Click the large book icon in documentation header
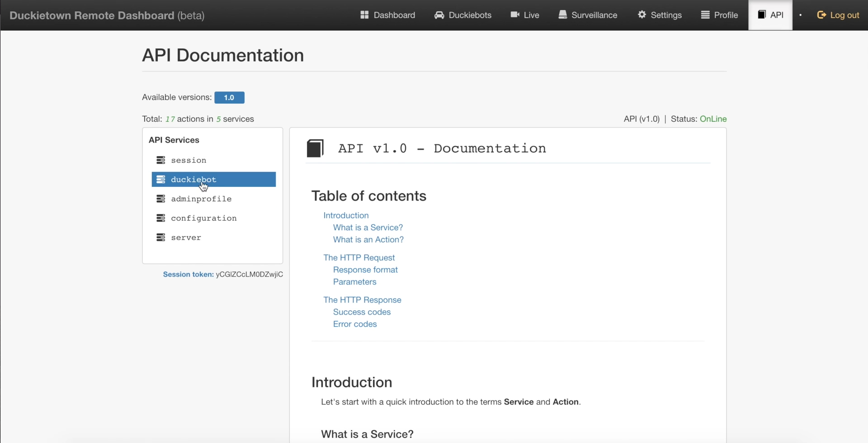The width and height of the screenshot is (868, 443). pos(315,148)
